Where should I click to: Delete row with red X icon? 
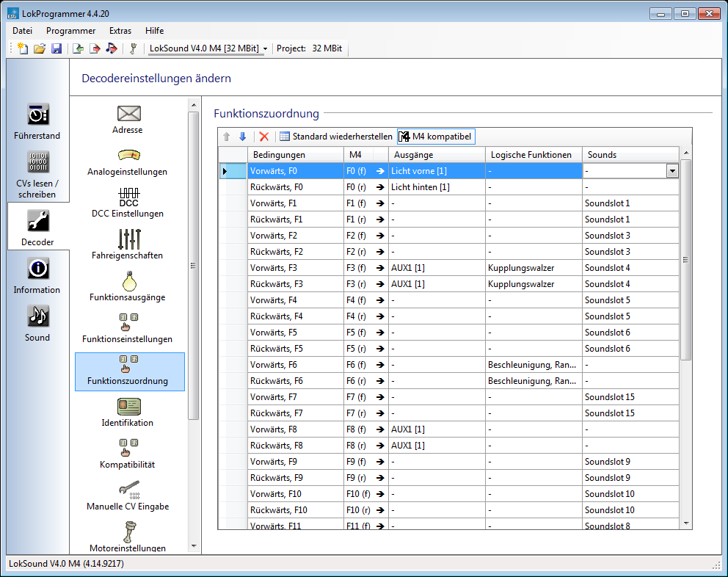264,137
